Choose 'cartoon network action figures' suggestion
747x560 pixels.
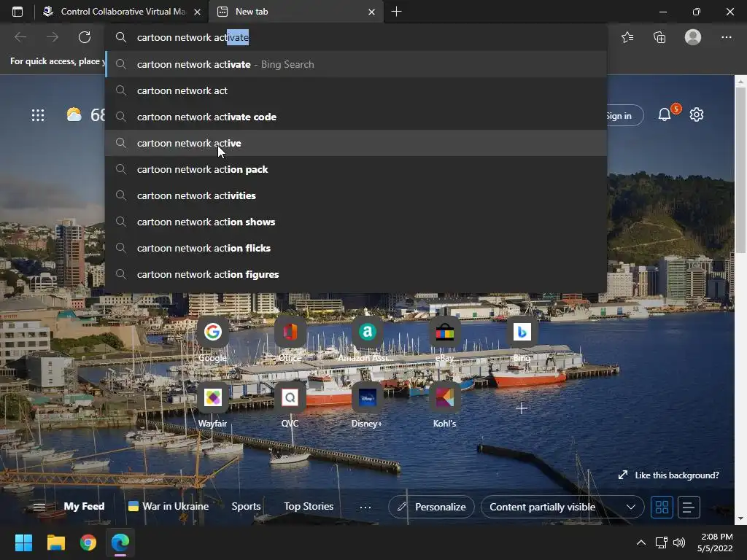point(356,274)
